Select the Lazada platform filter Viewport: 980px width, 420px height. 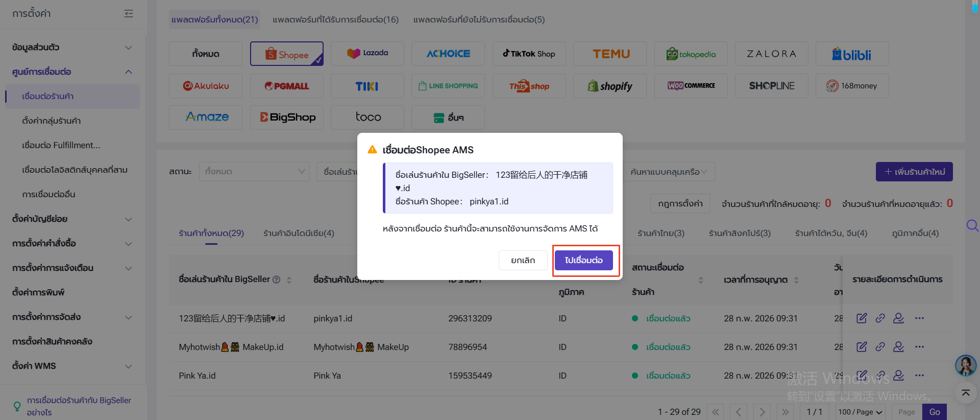point(367,54)
